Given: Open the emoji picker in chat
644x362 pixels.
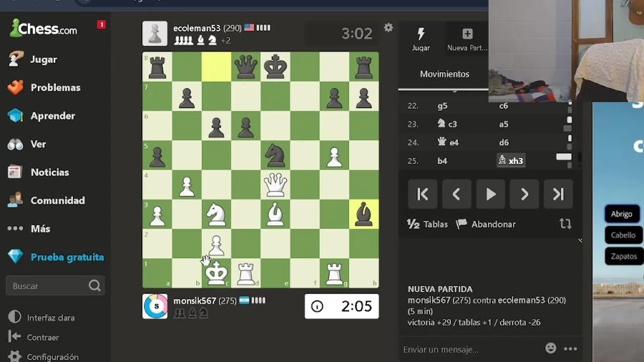Looking at the screenshot, I should coord(551,348).
